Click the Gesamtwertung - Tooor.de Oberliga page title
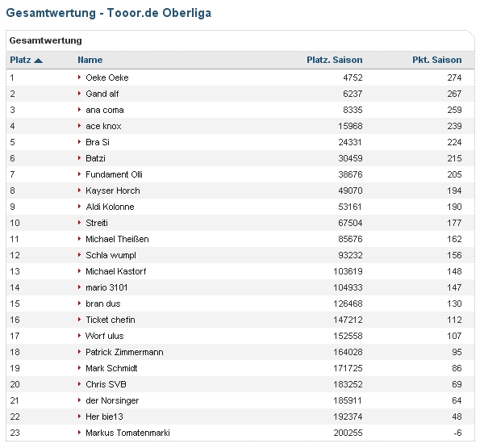Image resolution: width=484 pixels, height=448 pixels. point(110,14)
